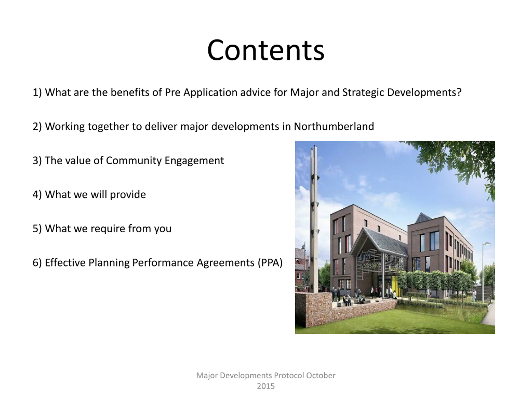Select item 2 Working together to deliver developments
Screen dimensions: 532x399
(203, 127)
